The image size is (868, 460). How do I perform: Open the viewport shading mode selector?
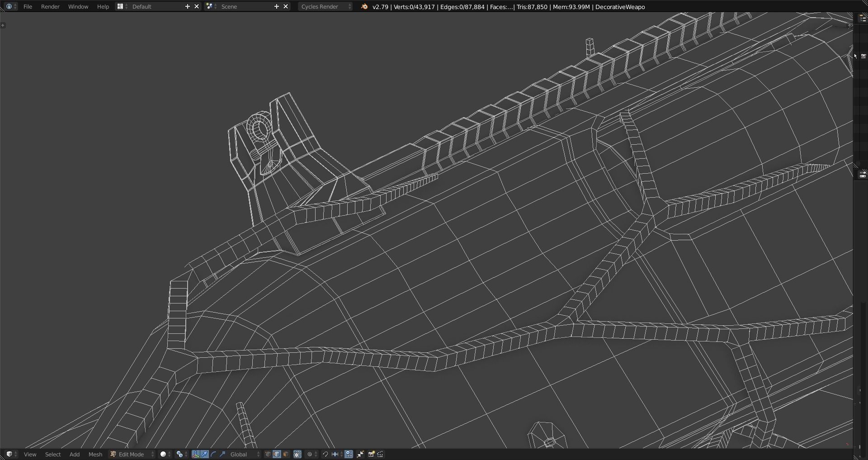click(x=165, y=454)
